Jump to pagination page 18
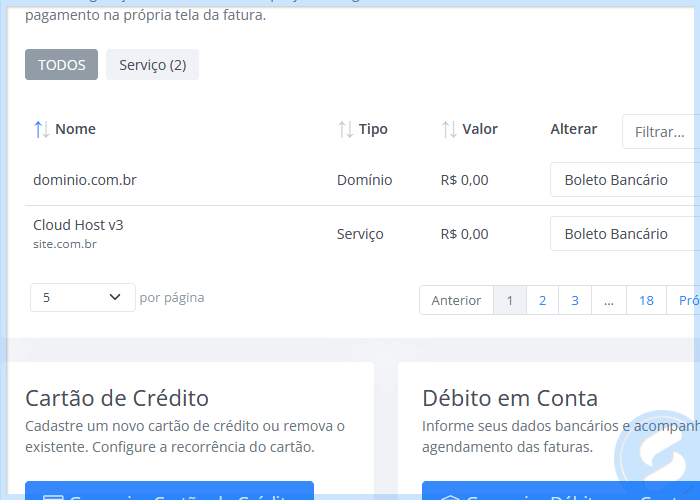The width and height of the screenshot is (700, 500). click(x=646, y=300)
